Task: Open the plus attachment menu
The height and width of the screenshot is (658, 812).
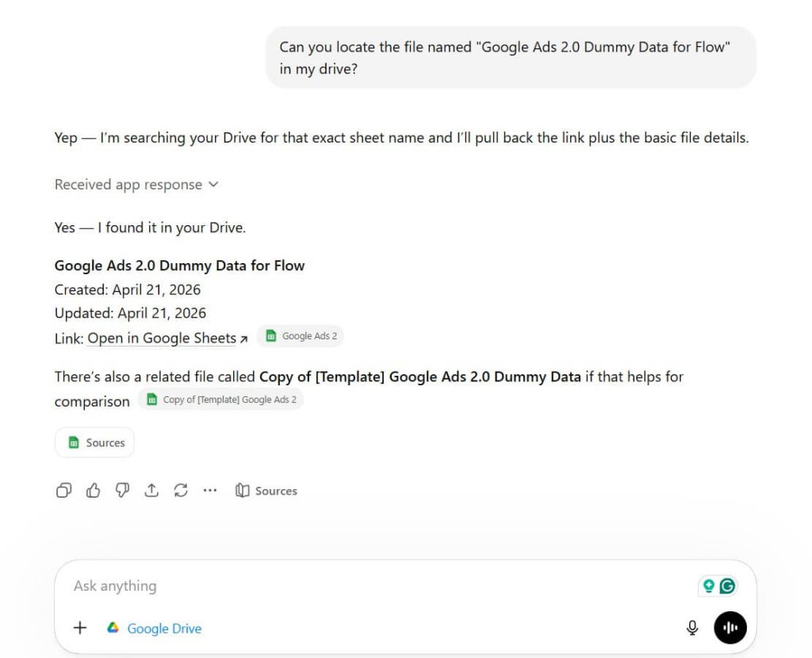Action: click(79, 627)
